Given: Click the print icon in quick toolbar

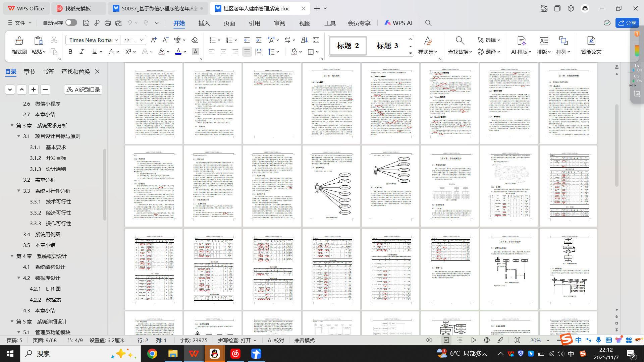Looking at the screenshot, I should point(107,23).
